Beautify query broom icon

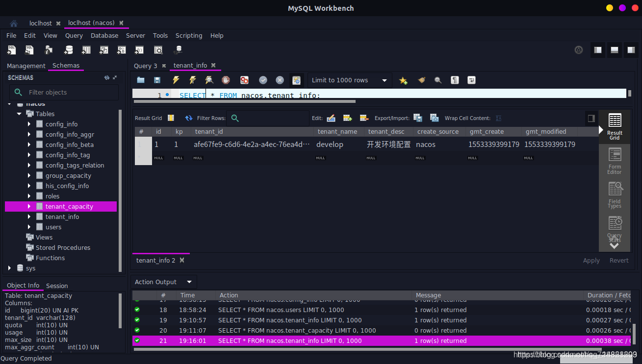point(422,80)
